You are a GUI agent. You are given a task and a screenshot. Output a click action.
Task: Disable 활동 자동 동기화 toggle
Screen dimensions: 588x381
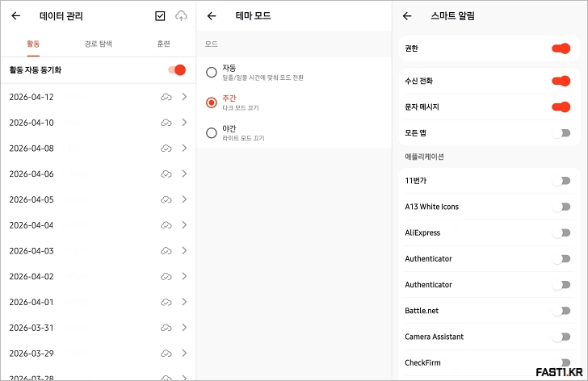(177, 70)
